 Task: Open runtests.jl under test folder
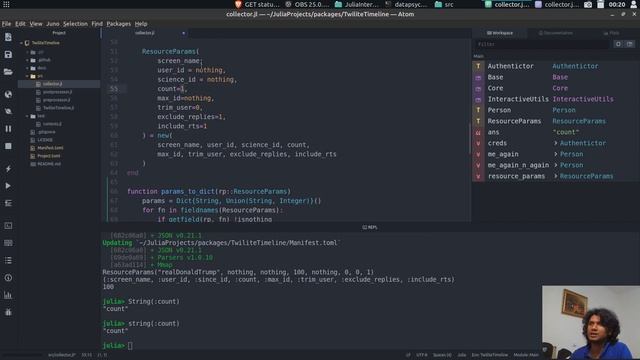[52, 124]
